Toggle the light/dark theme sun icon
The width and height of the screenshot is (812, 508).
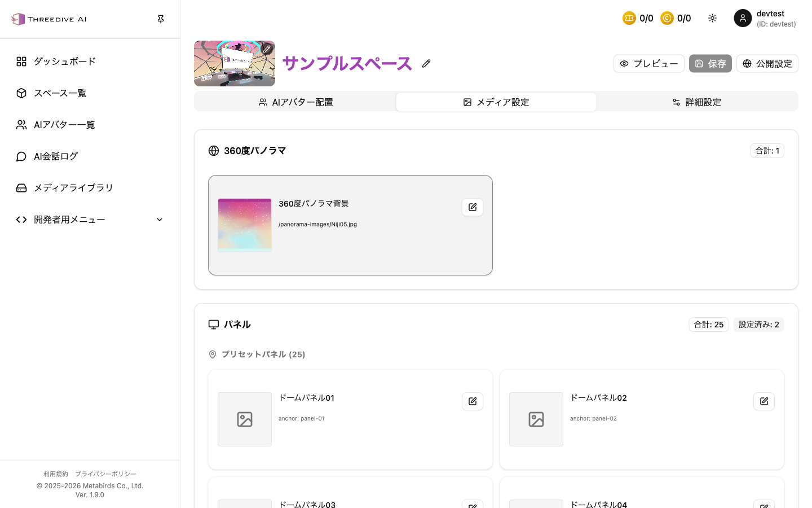pyautogui.click(x=713, y=19)
